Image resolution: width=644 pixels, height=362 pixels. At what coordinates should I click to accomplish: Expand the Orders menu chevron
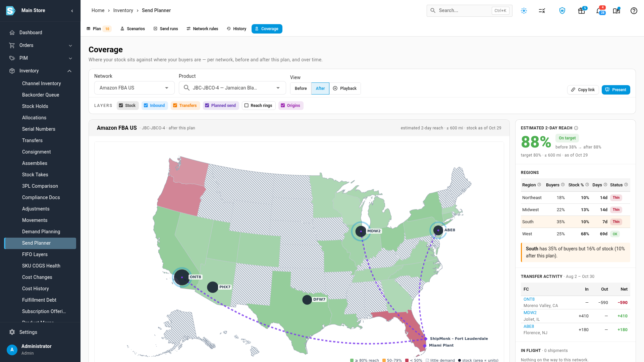[x=70, y=46]
